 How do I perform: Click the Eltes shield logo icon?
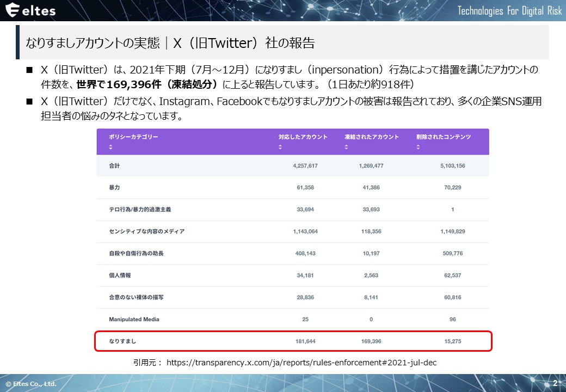pyautogui.click(x=12, y=10)
